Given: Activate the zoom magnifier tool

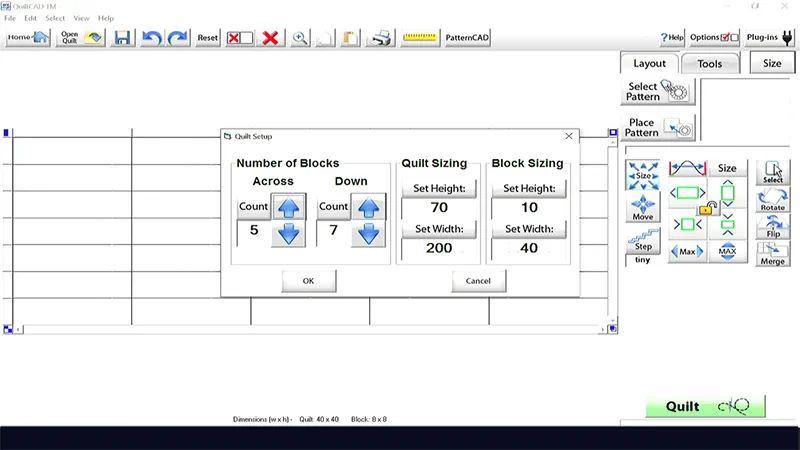Looking at the screenshot, I should 299,38.
